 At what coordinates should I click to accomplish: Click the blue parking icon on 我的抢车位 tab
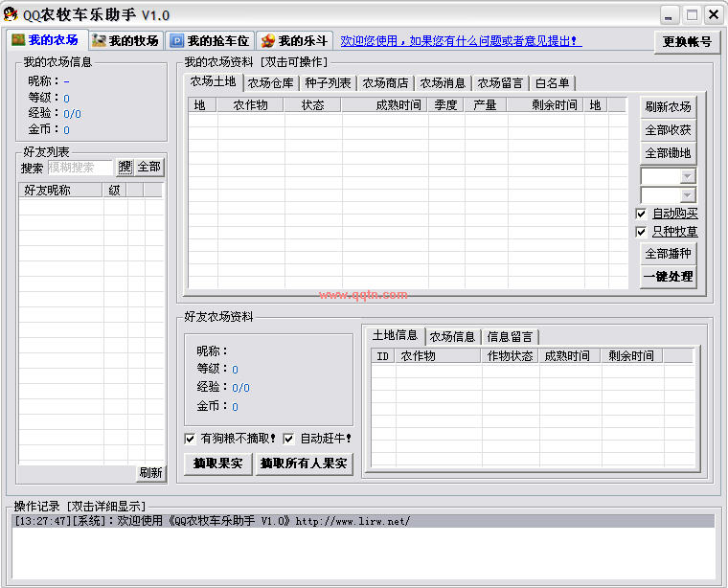tap(177, 41)
